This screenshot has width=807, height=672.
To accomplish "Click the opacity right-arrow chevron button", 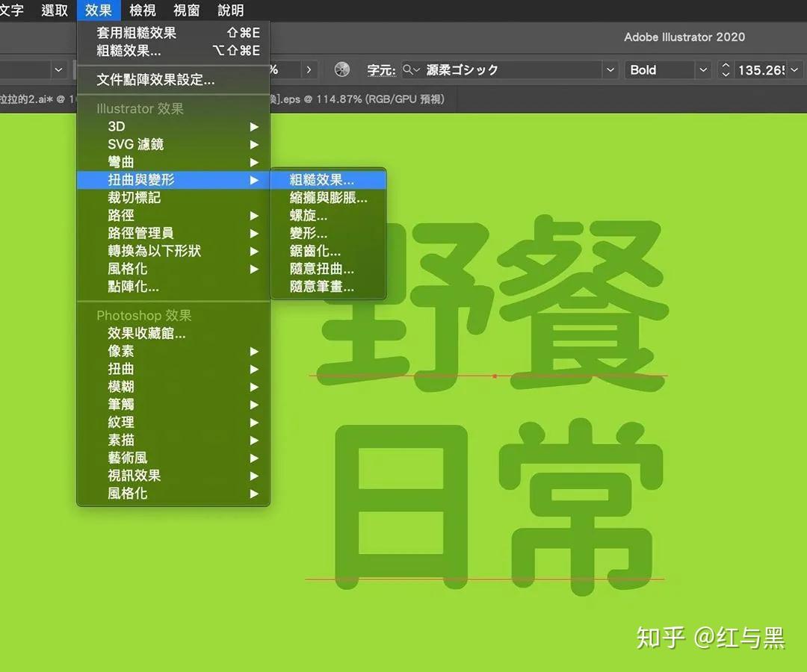I will (309, 69).
